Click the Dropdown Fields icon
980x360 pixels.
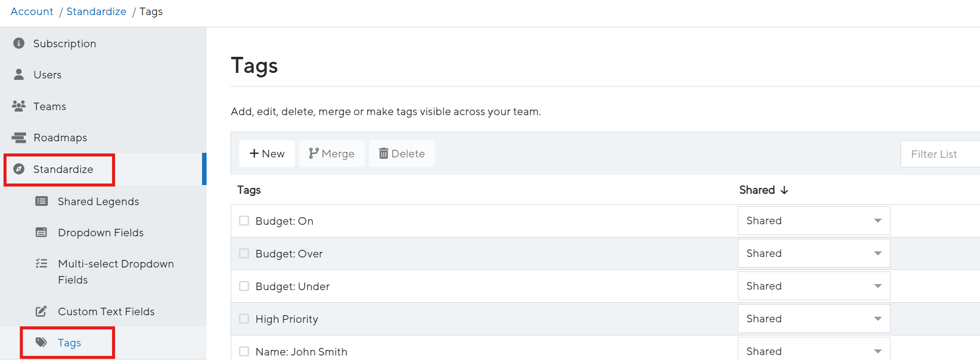[x=41, y=232]
